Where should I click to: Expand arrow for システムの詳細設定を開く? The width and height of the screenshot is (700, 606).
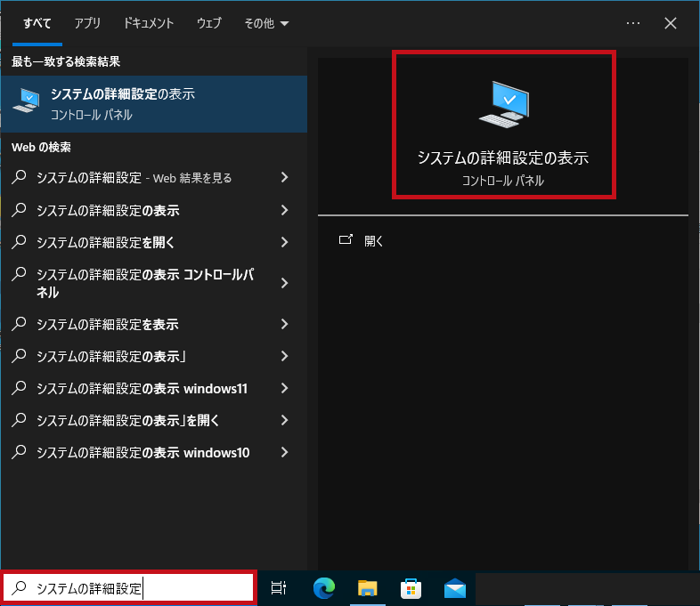click(x=284, y=242)
